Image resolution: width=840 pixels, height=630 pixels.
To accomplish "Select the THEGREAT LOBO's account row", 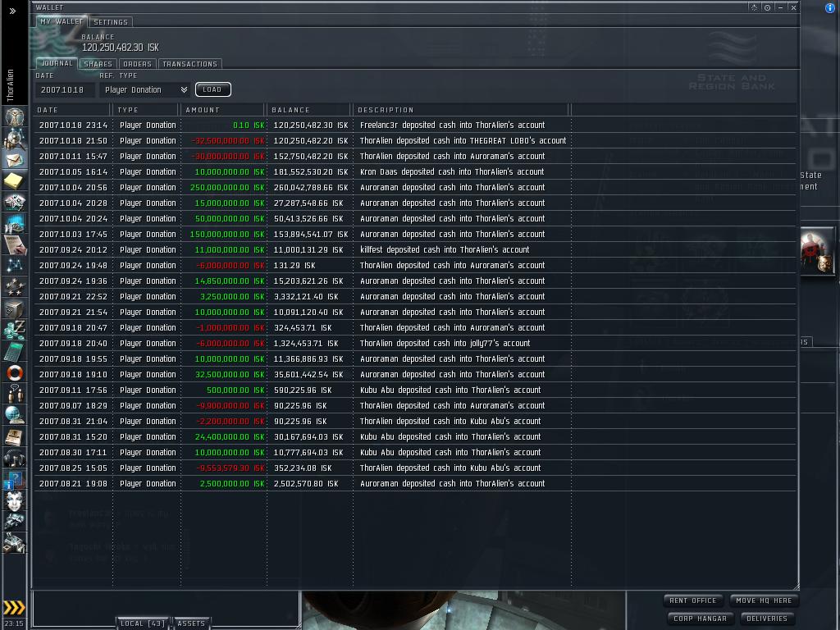I will click(415, 140).
